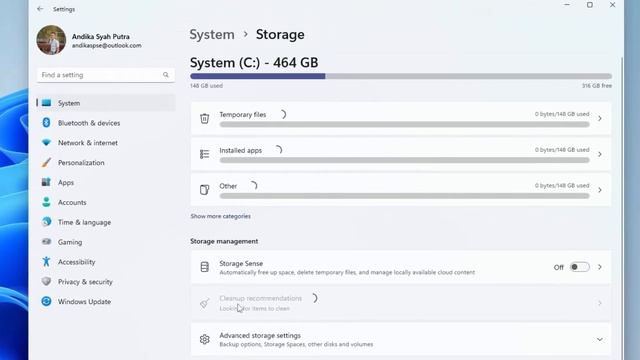The image size is (640, 360).
Task: Open the Temporary files category
Action: pos(401,118)
